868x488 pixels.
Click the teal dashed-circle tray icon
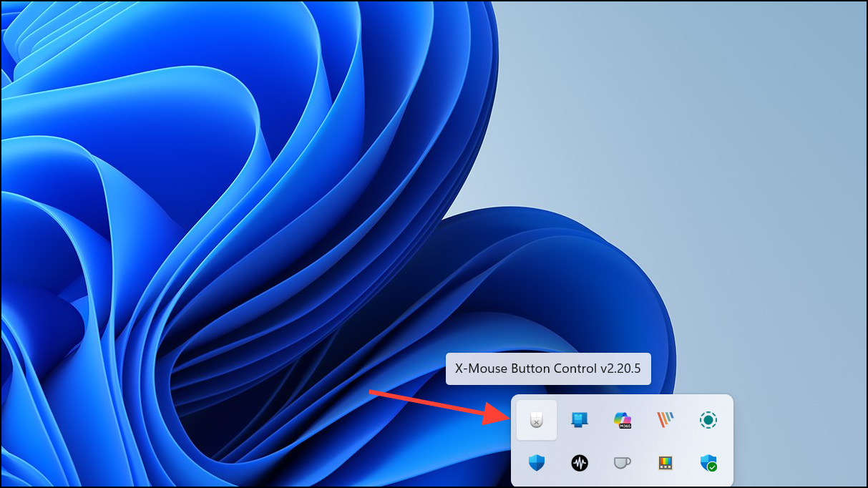click(x=708, y=420)
